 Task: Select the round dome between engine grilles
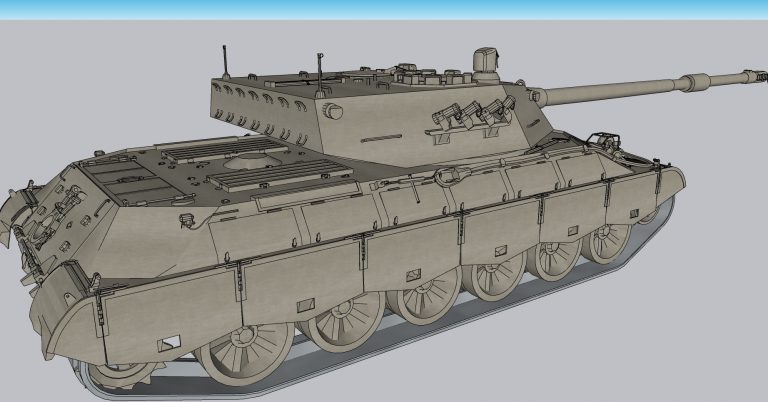tap(252, 161)
